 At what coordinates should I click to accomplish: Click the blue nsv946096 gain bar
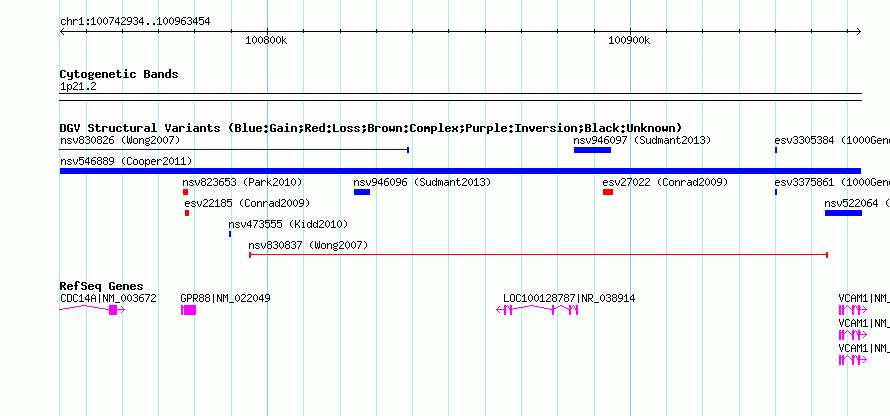click(x=362, y=192)
